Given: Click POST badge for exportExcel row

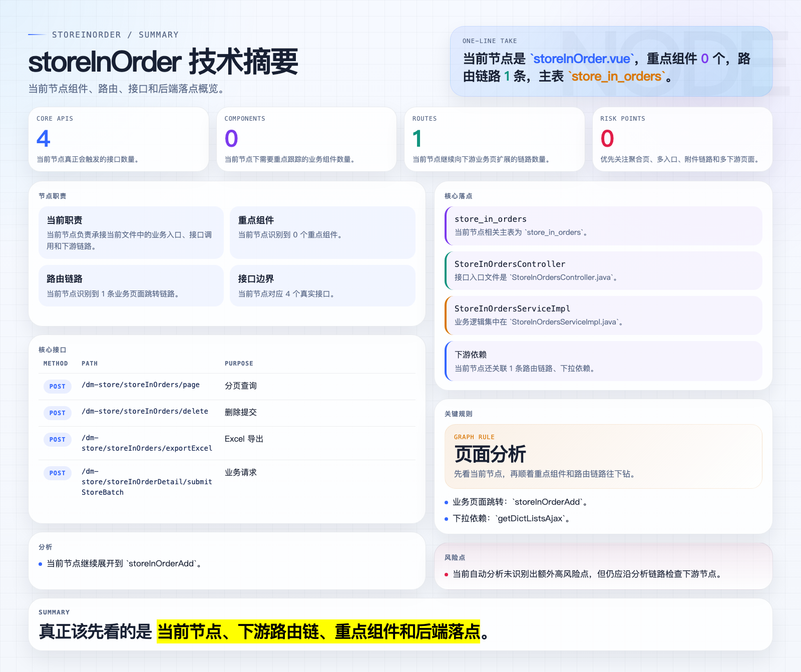Looking at the screenshot, I should click(x=58, y=440).
